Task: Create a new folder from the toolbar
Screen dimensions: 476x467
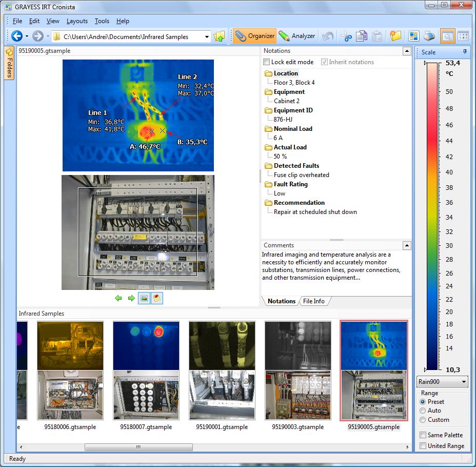Action: point(395,36)
